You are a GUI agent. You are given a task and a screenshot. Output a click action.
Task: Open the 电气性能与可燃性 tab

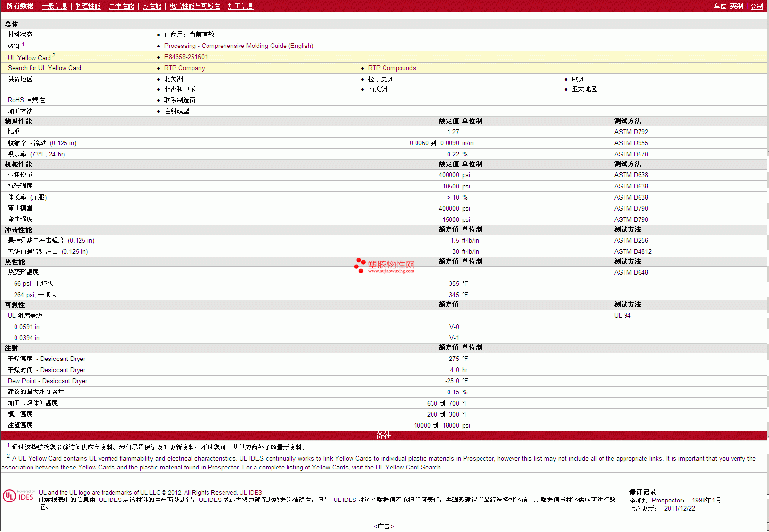pos(194,6)
